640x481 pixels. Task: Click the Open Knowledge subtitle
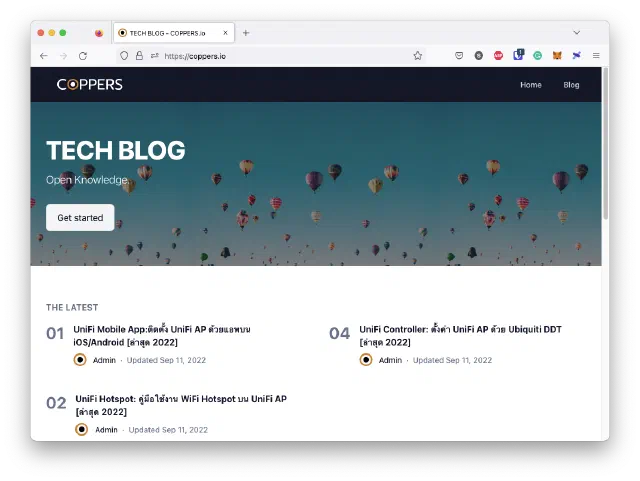click(x=87, y=180)
